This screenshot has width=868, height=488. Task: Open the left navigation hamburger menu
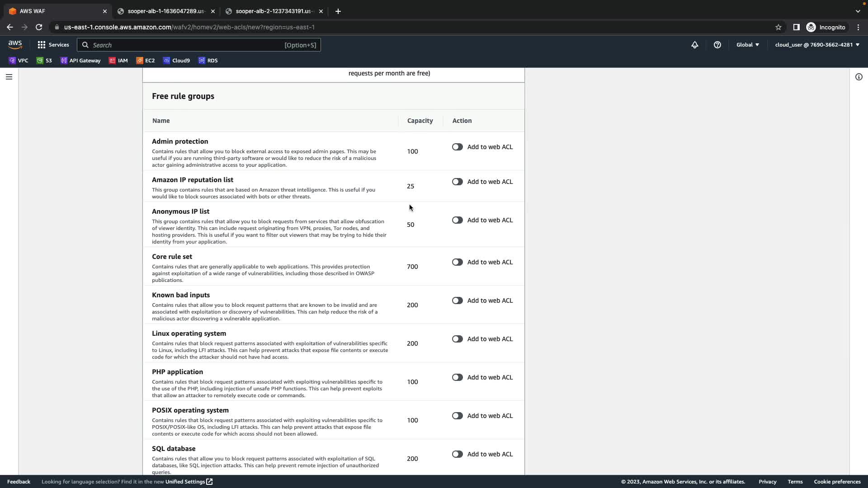(9, 77)
